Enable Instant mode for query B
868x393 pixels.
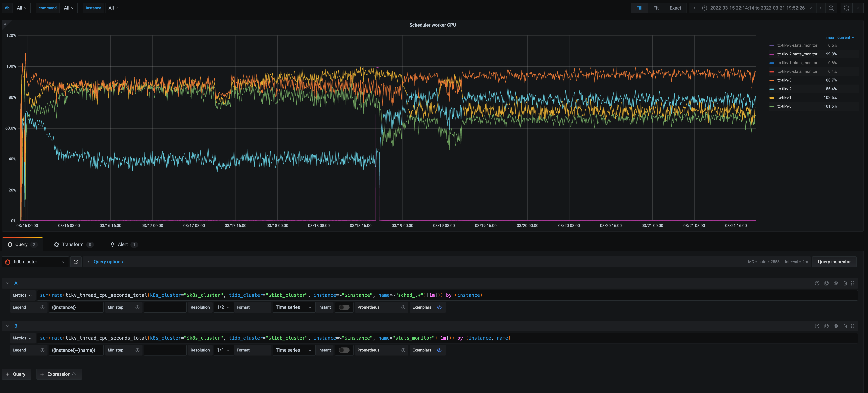(x=344, y=350)
